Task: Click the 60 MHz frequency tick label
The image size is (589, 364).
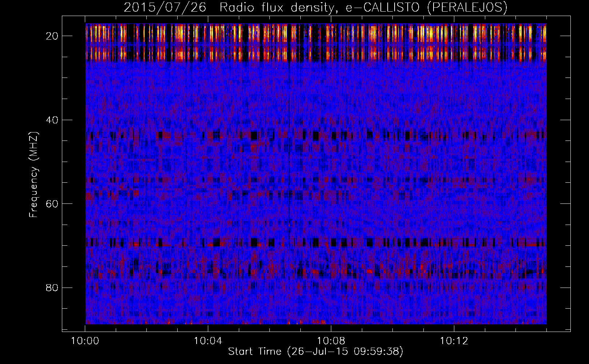Action: [x=52, y=203]
